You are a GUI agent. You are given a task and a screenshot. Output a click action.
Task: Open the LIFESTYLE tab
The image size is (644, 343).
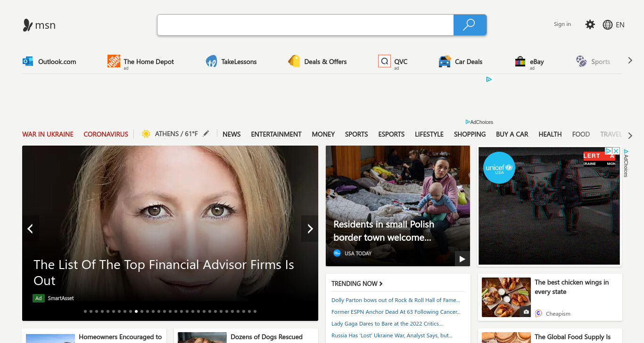point(429,134)
